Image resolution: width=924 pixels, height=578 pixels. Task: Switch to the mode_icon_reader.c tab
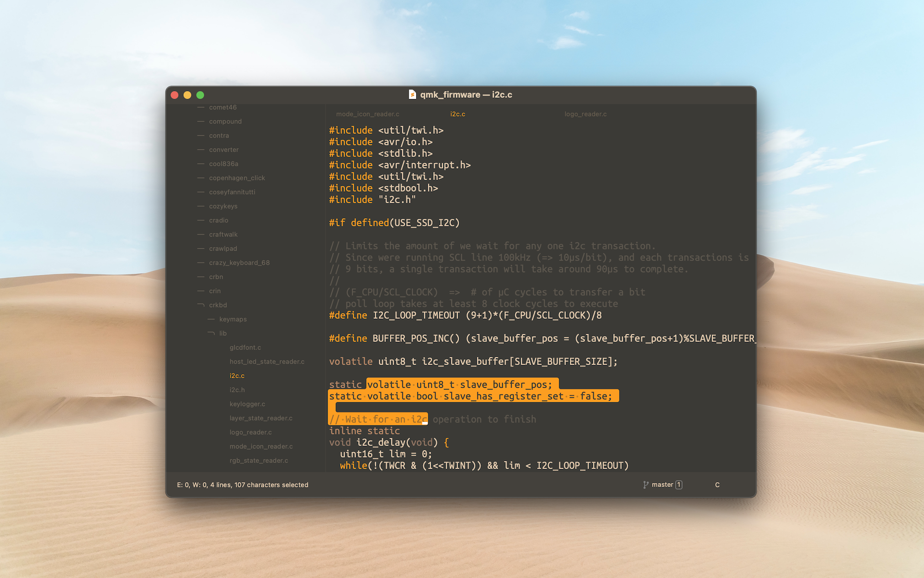click(x=368, y=114)
